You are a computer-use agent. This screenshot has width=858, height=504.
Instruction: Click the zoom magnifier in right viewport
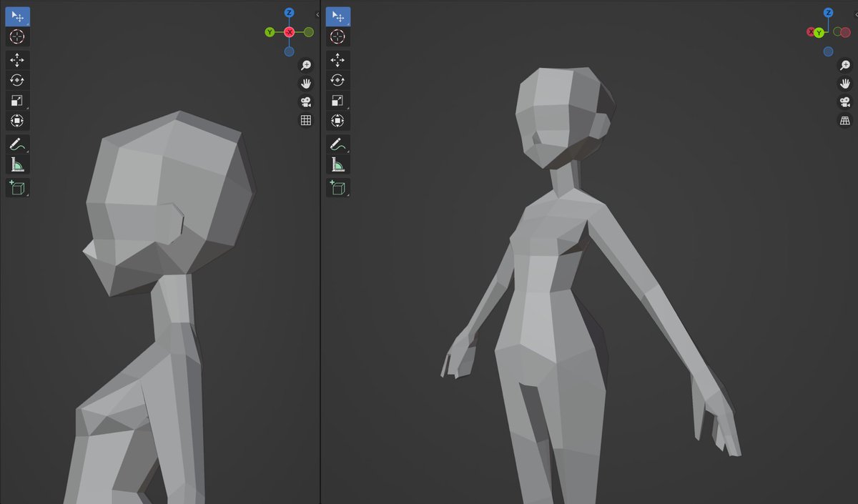[x=844, y=65]
